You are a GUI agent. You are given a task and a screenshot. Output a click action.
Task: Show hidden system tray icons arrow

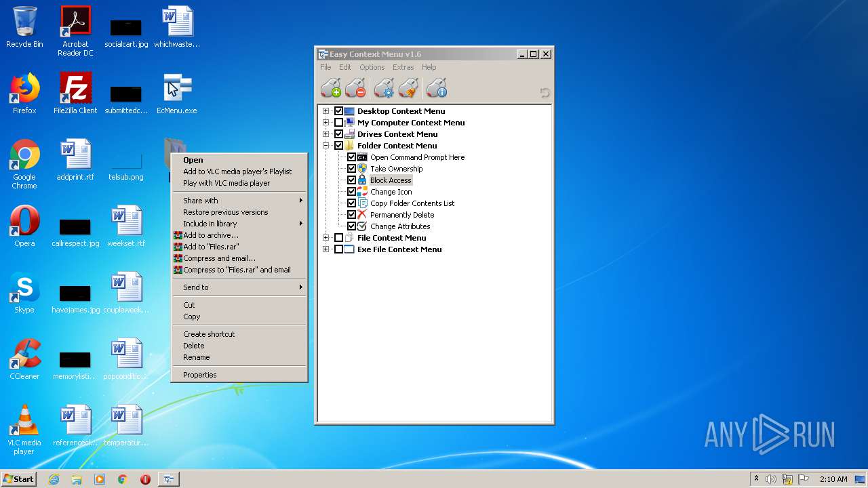(756, 479)
